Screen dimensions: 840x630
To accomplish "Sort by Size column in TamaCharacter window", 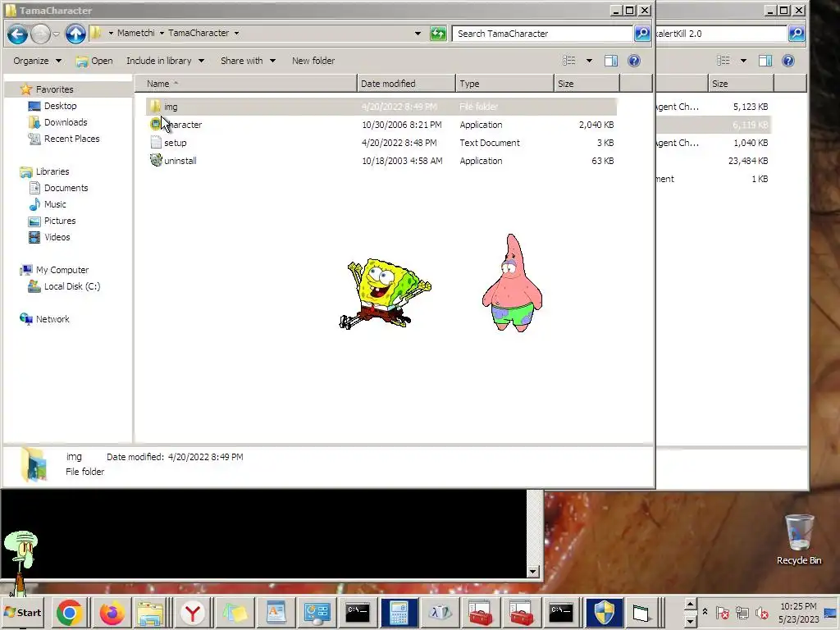I will [x=587, y=84].
